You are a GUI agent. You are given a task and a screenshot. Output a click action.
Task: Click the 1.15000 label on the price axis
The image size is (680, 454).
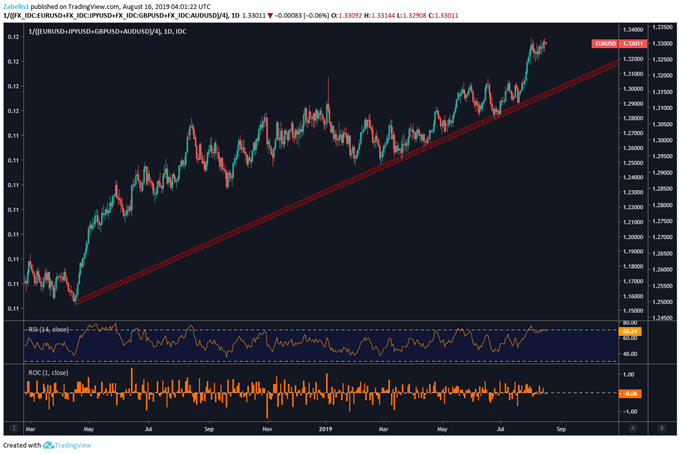click(633, 310)
